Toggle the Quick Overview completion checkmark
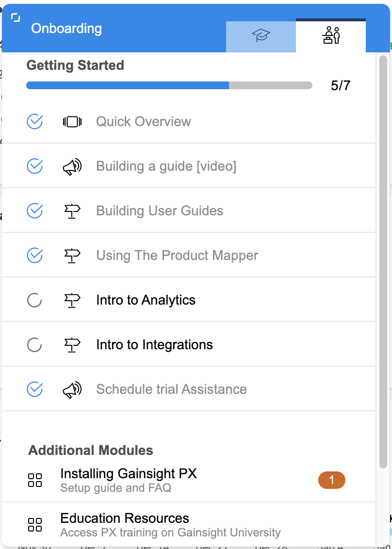This screenshot has height=549, width=392. pyautogui.click(x=34, y=122)
